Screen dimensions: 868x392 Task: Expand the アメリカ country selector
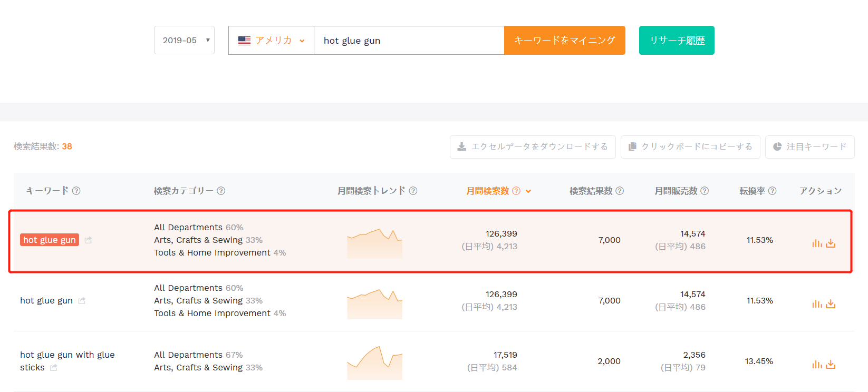pyautogui.click(x=271, y=40)
